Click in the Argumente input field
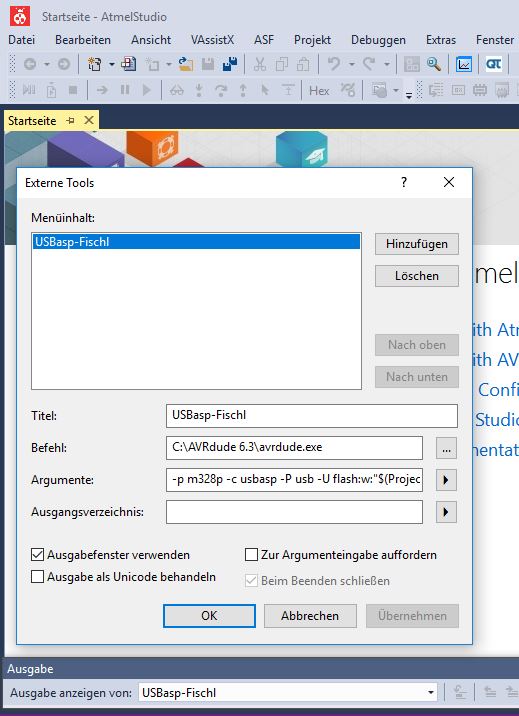The height and width of the screenshot is (716, 519). click(x=294, y=479)
